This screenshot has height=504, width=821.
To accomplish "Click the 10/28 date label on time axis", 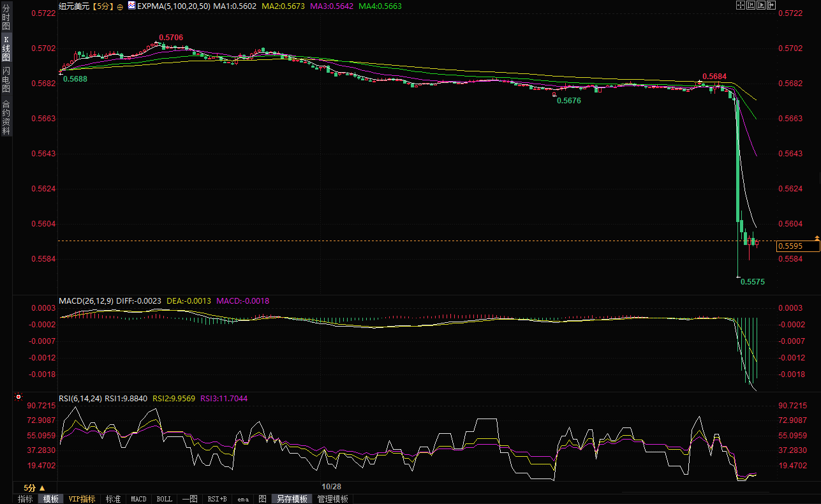I will click(x=330, y=487).
